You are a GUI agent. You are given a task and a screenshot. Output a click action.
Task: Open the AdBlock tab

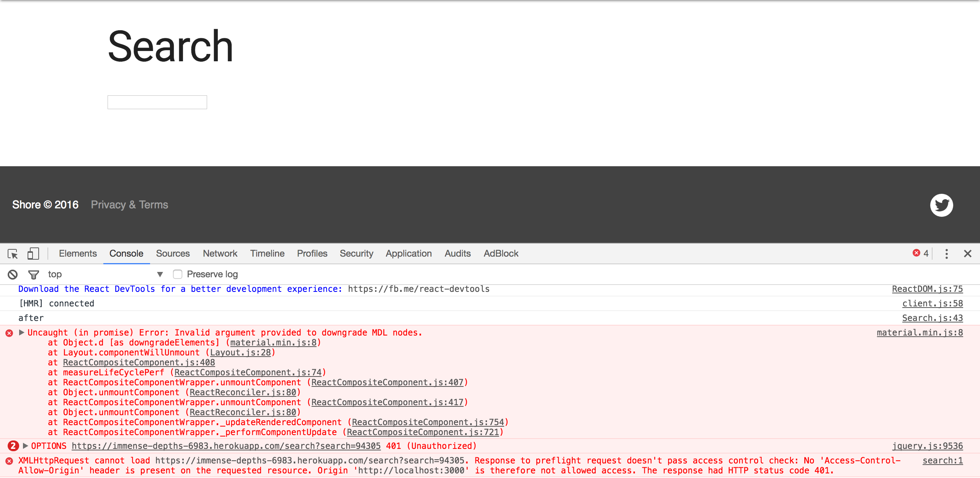[501, 254]
